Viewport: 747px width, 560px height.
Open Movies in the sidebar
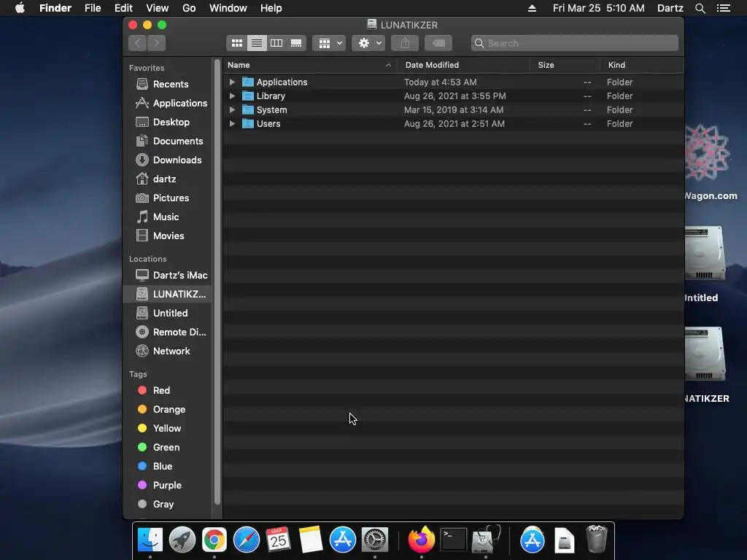pyautogui.click(x=169, y=236)
